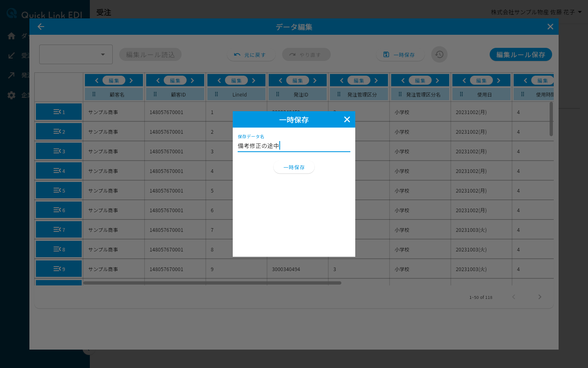Open the 発注 sidebar arrow icon
The image size is (588, 368).
point(11,75)
